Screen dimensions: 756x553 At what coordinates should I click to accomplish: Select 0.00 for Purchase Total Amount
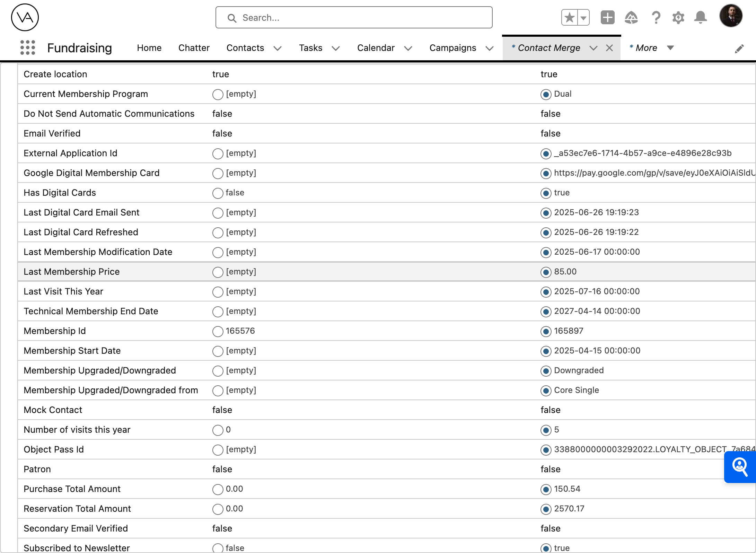pyautogui.click(x=218, y=490)
